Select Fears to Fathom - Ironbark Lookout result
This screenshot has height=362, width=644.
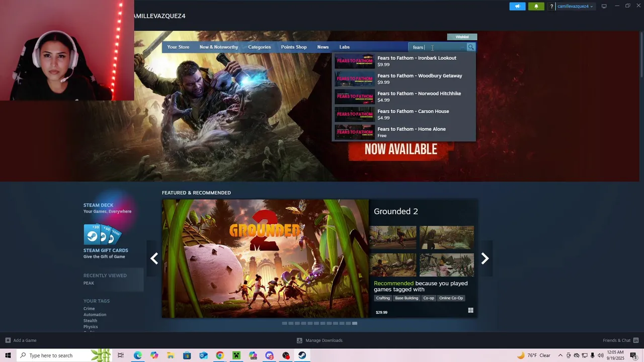tap(404, 61)
